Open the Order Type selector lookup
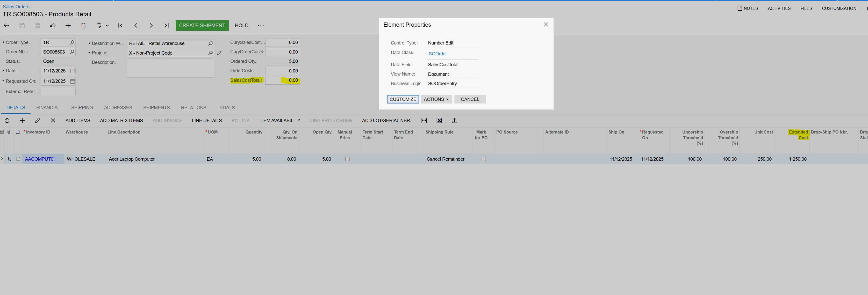The image size is (868, 295). click(72, 42)
